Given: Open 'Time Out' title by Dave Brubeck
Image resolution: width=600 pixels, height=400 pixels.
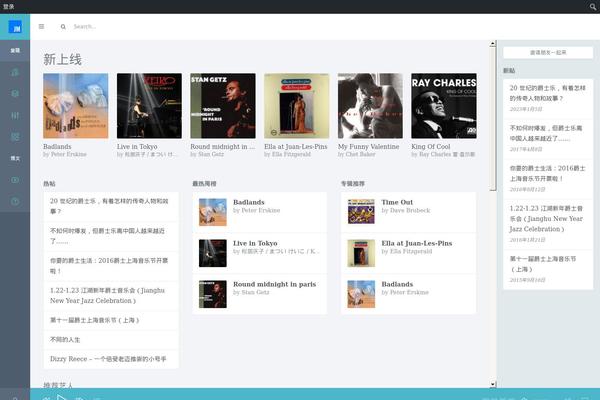Looking at the screenshot, I should pos(397,202).
